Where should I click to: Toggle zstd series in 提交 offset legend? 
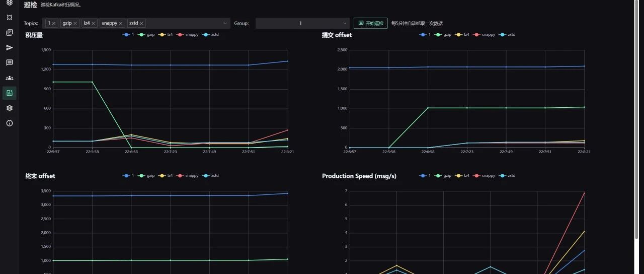[507, 35]
